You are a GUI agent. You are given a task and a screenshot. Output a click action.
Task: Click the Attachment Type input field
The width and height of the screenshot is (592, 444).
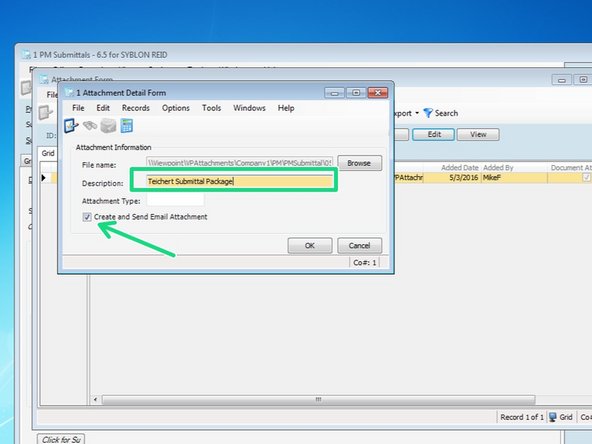point(175,200)
